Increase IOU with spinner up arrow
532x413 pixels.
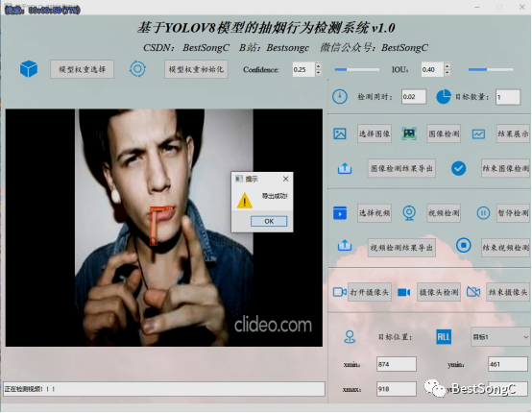(x=447, y=66)
